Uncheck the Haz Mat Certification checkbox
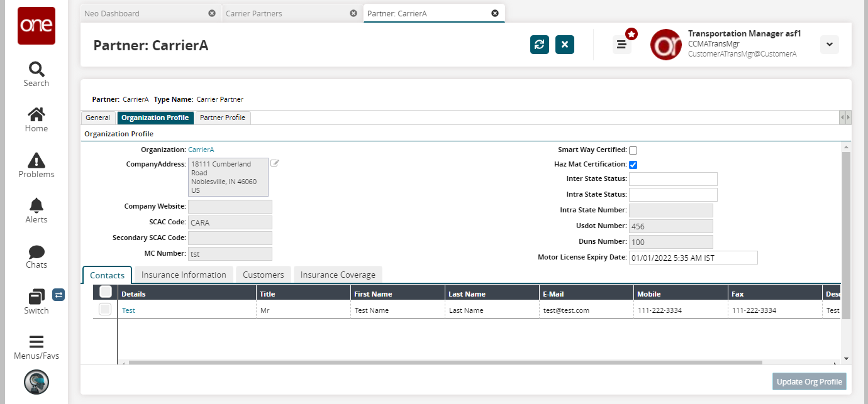This screenshot has height=404, width=868. pos(633,165)
